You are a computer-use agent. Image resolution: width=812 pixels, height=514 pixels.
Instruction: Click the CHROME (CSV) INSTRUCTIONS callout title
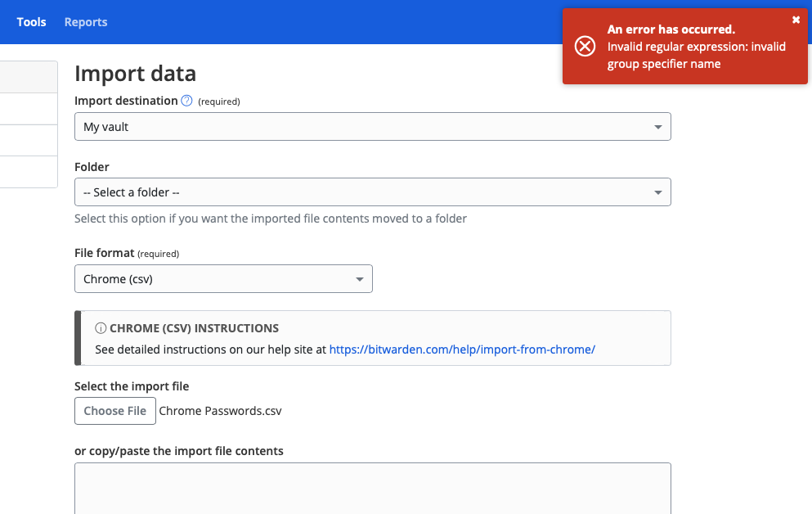[194, 328]
